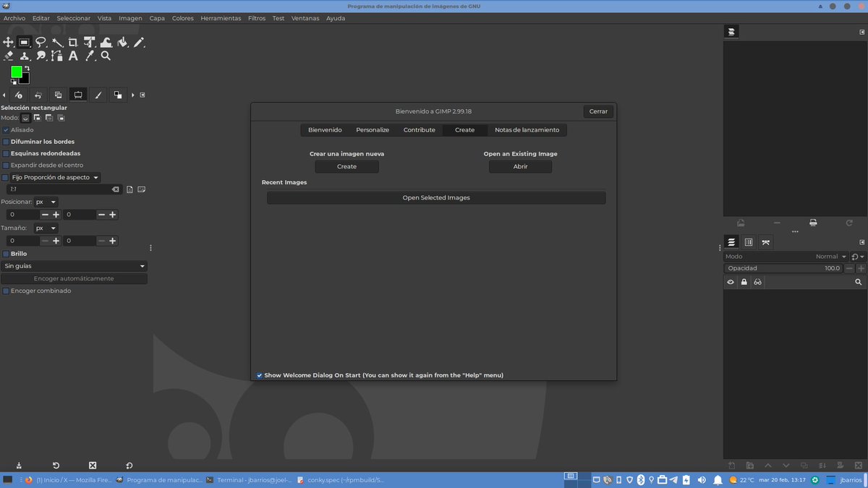
Task: Uncheck Show Welcome Dialog On Start
Action: pos(260,375)
